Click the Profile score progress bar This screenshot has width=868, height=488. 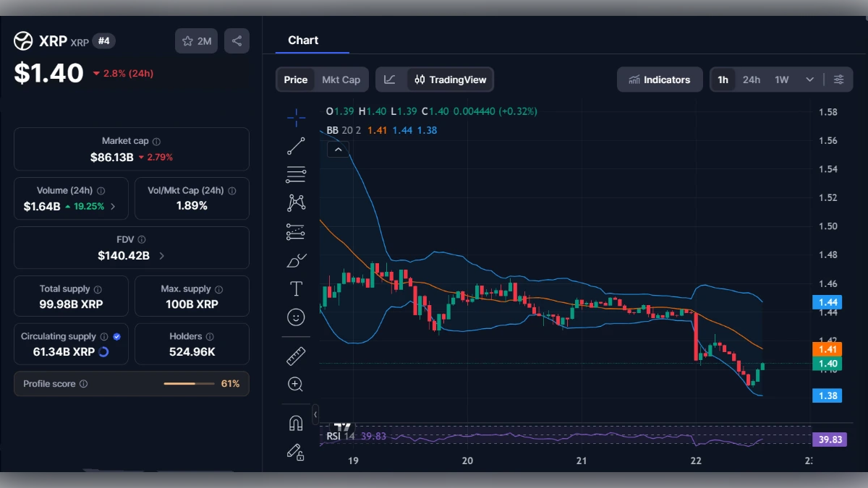point(189,384)
